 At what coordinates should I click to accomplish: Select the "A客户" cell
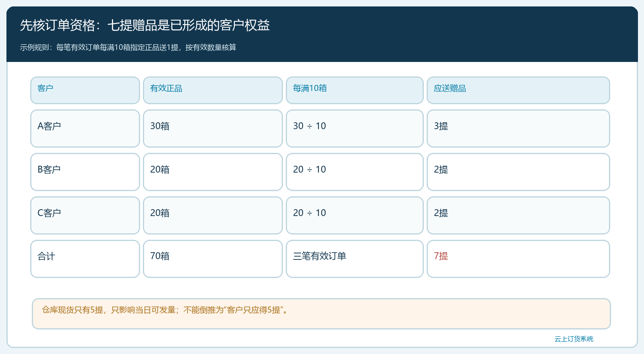pos(85,128)
